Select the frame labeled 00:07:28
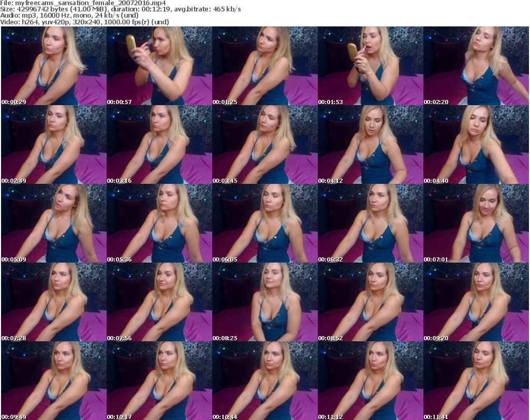Viewport: 530px width, 420px height. (x=54, y=302)
